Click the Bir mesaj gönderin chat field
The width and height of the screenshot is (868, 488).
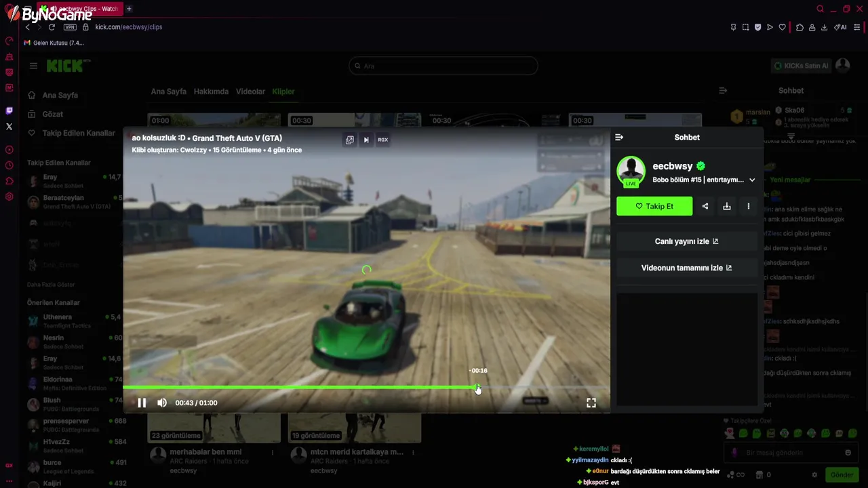click(790, 453)
